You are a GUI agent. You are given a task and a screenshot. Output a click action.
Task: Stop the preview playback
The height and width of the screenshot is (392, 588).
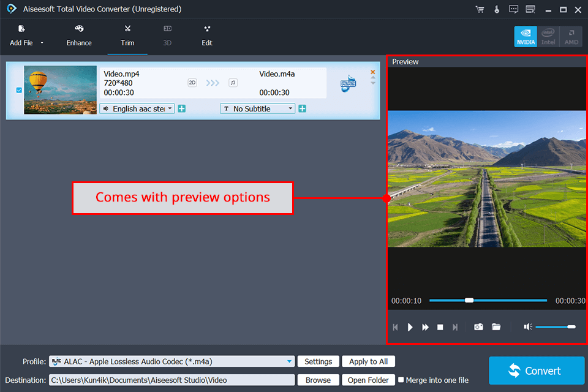(440, 327)
